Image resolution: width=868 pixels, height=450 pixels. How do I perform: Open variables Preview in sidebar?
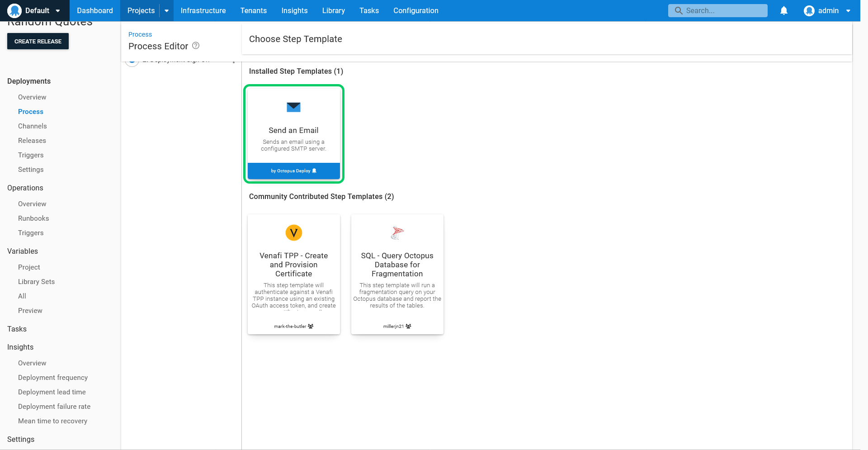[30, 311]
